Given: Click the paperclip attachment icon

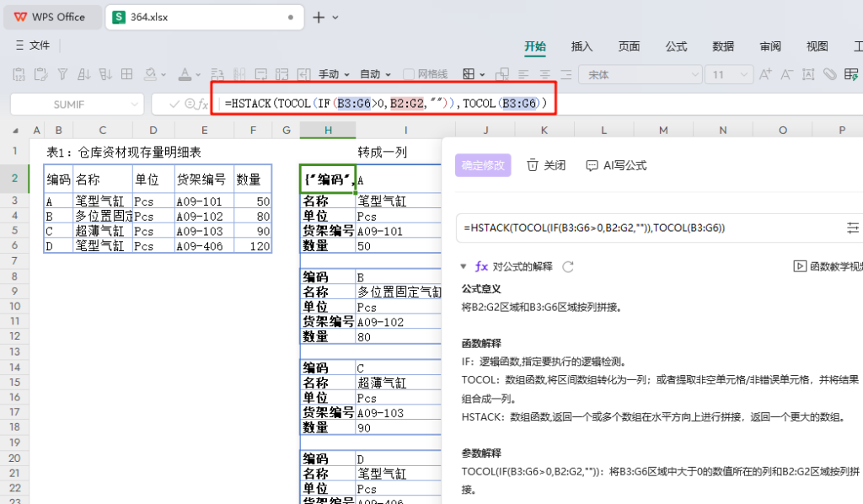Looking at the screenshot, I should [x=830, y=74].
